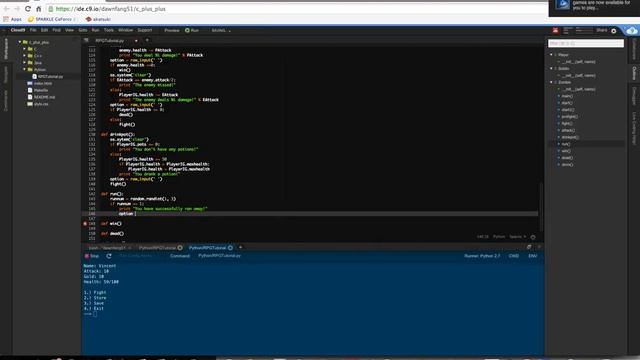The image size is (640, 360).
Task: Click the red icon beside Share
Action: (x=556, y=31)
